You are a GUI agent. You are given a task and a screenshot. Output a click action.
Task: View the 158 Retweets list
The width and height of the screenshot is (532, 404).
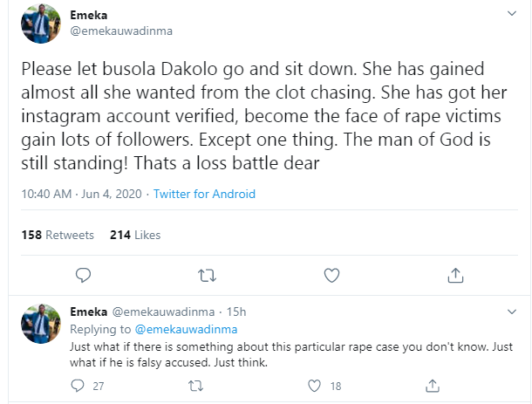click(x=58, y=235)
